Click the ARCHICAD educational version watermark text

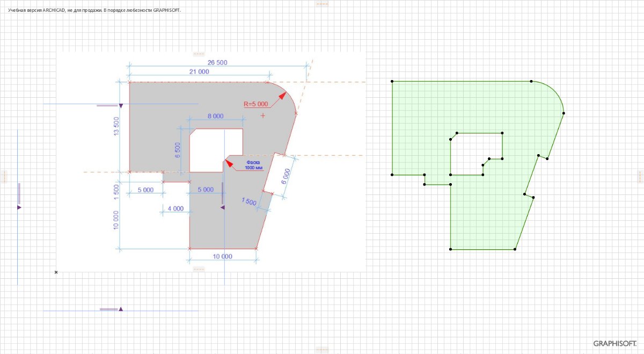pos(94,10)
